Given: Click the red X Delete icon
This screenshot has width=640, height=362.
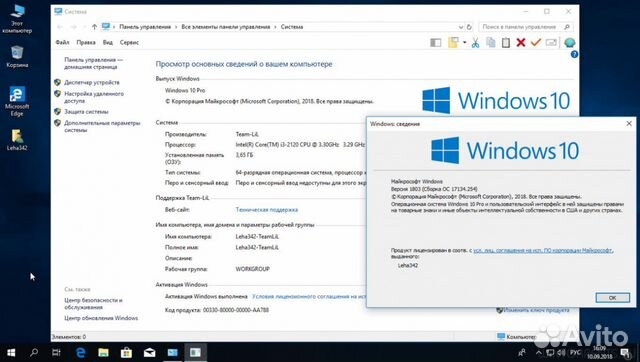Looking at the screenshot, I should 521,42.
